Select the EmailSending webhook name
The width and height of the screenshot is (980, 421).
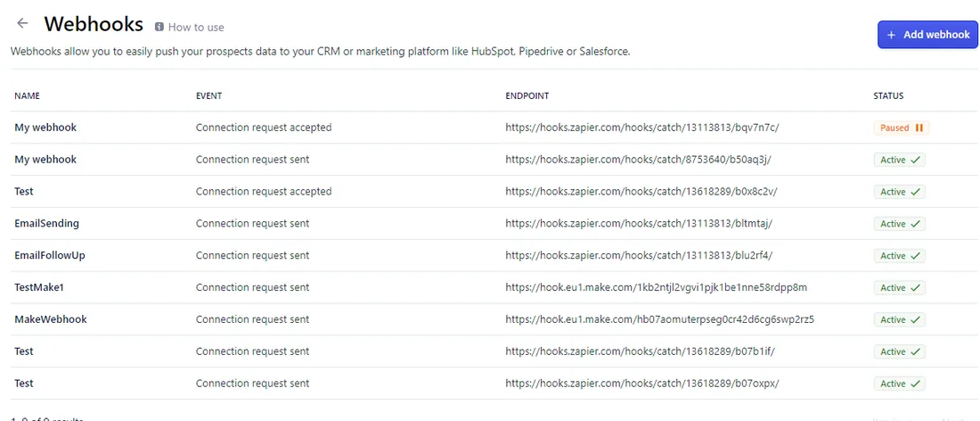(47, 223)
